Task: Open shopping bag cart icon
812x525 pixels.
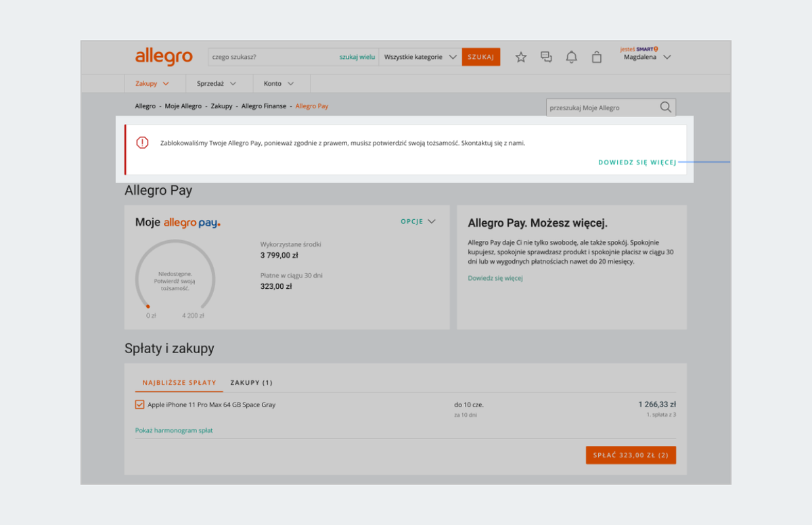Action: [597, 57]
